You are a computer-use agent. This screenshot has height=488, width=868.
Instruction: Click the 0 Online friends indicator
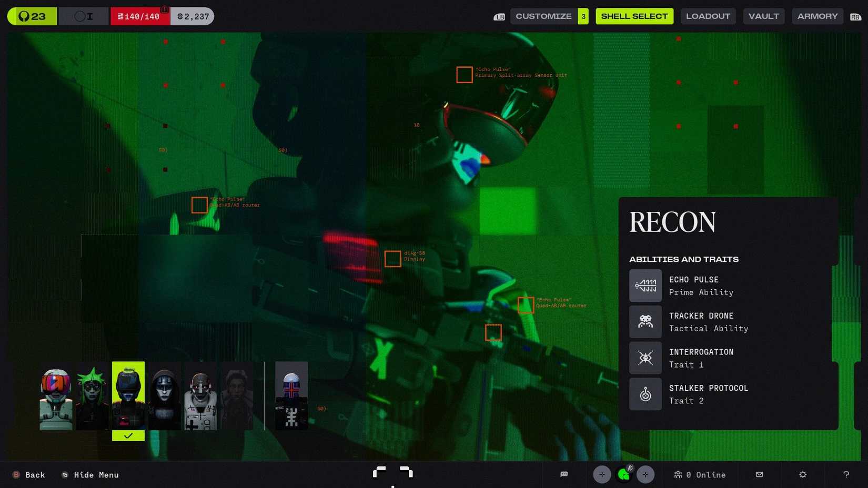(x=700, y=475)
